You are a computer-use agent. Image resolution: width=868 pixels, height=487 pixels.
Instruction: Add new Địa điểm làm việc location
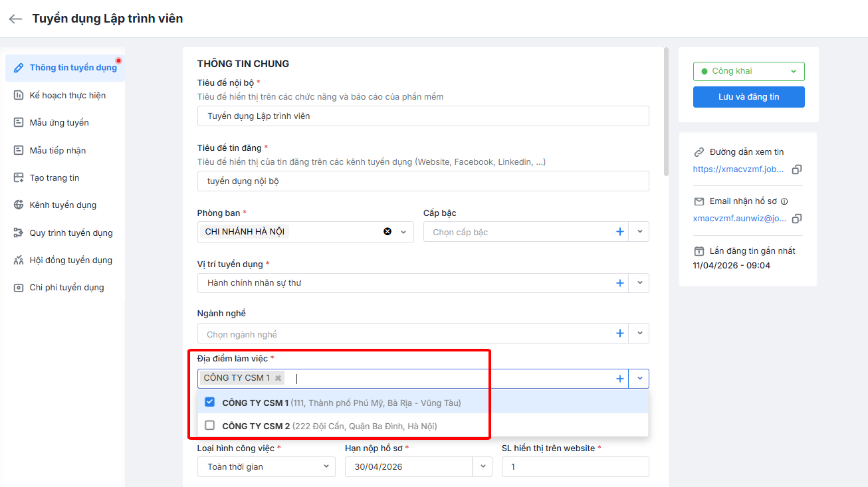tap(620, 379)
